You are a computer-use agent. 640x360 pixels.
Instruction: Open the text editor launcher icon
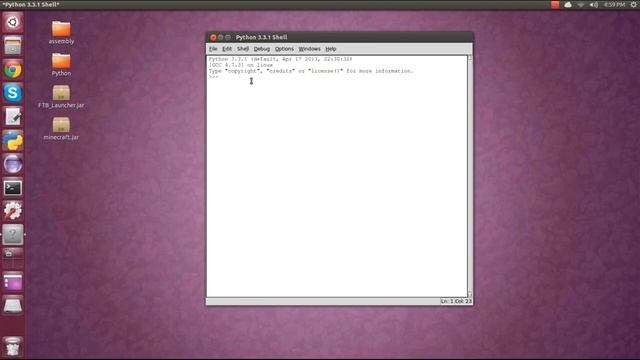click(x=13, y=117)
